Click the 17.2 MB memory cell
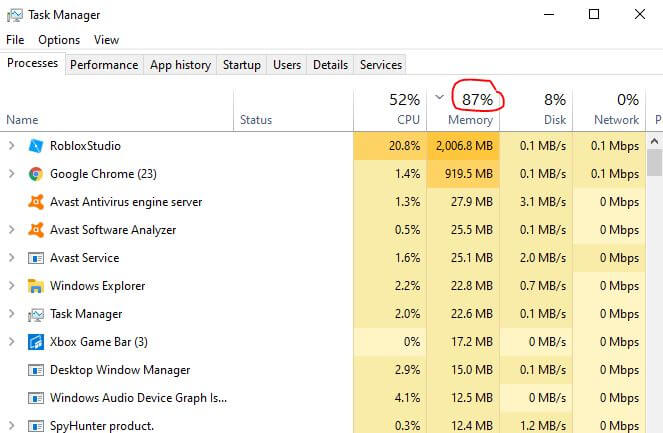Image resolution: width=663 pixels, height=433 pixels. (x=463, y=342)
